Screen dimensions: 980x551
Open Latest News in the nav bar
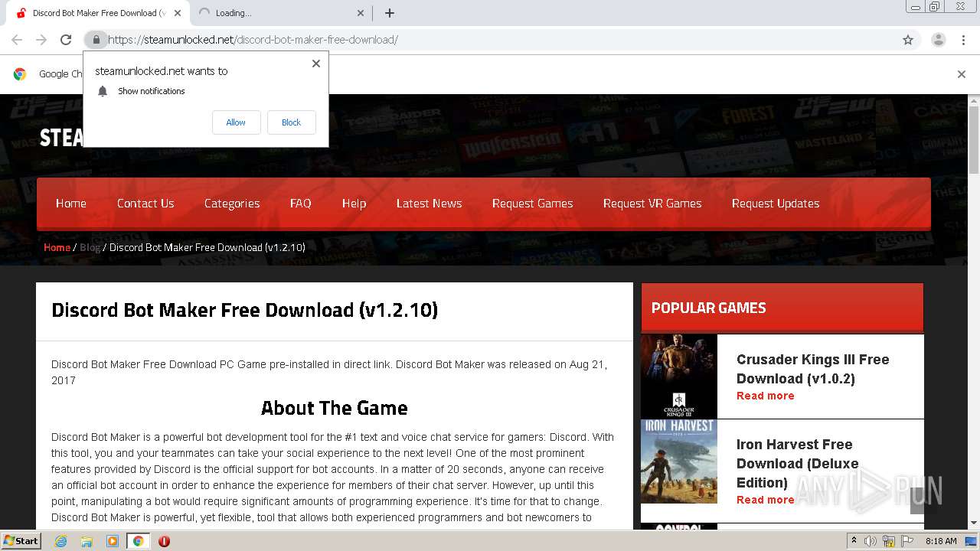(x=429, y=204)
